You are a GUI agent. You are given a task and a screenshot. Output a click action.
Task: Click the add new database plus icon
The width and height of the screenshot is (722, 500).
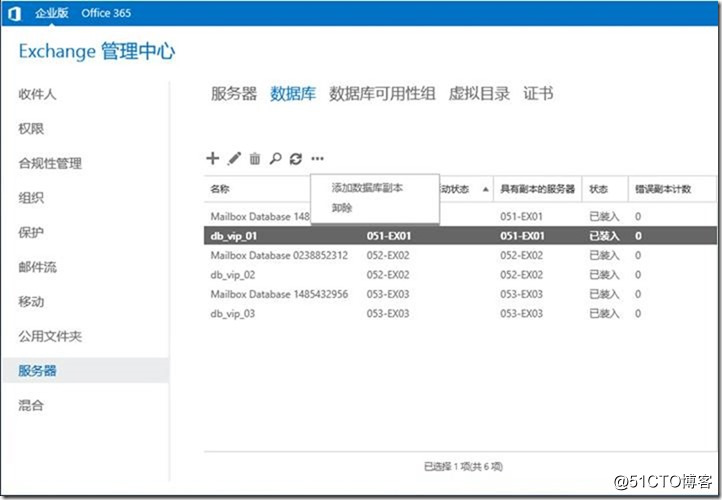click(212, 158)
